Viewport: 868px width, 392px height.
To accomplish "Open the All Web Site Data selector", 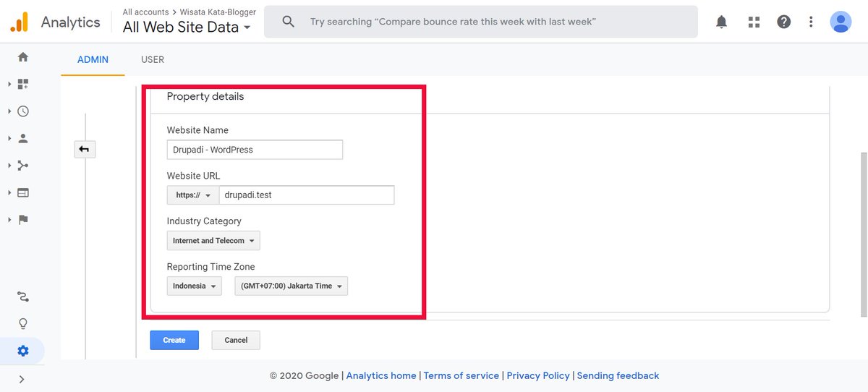I will coord(187,27).
